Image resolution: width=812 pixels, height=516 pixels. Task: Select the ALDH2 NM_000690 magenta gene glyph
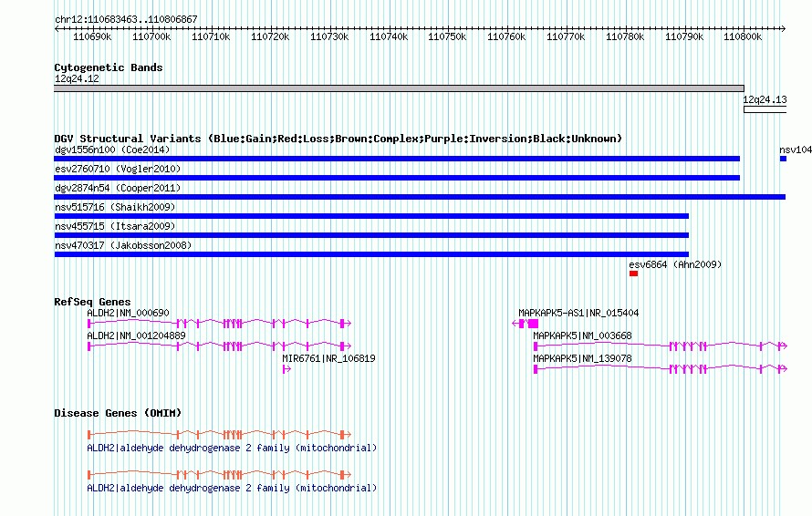point(220,324)
